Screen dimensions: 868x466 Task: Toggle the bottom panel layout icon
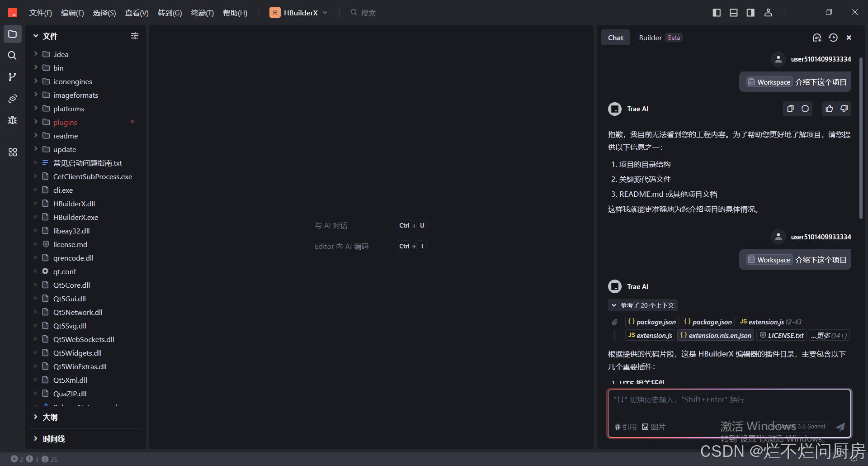tap(734, 13)
